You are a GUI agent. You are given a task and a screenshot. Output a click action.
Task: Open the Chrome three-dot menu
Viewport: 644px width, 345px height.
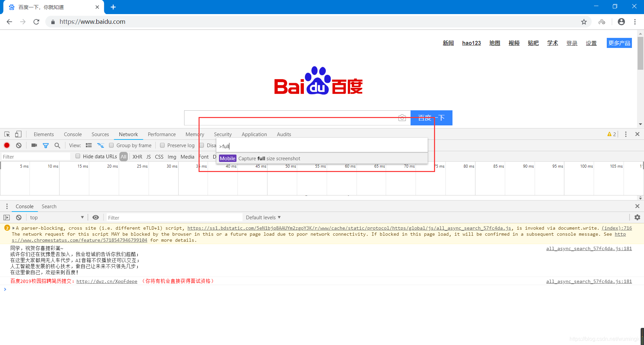click(635, 22)
